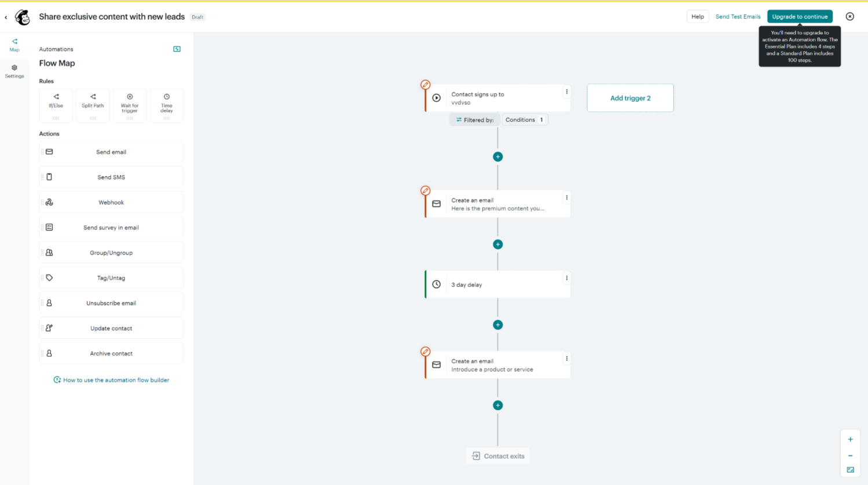Click the pencil icon on the signup trigger

(x=426, y=85)
